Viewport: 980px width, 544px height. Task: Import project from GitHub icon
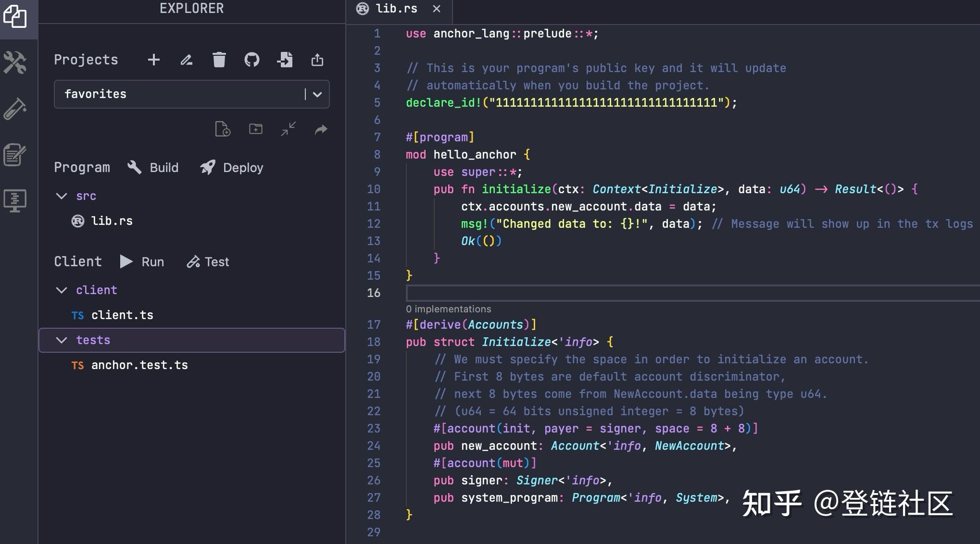tap(252, 60)
